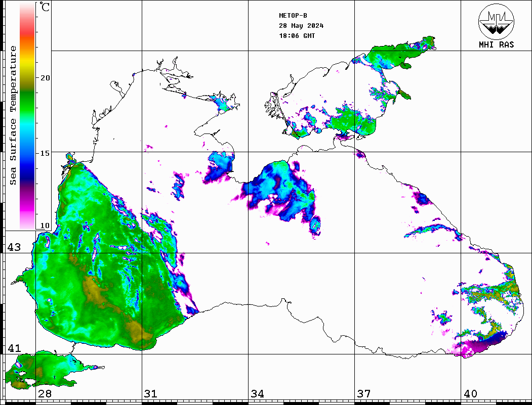Click longitude label '31'
The width and height of the screenshot is (532, 405).
[151, 394]
